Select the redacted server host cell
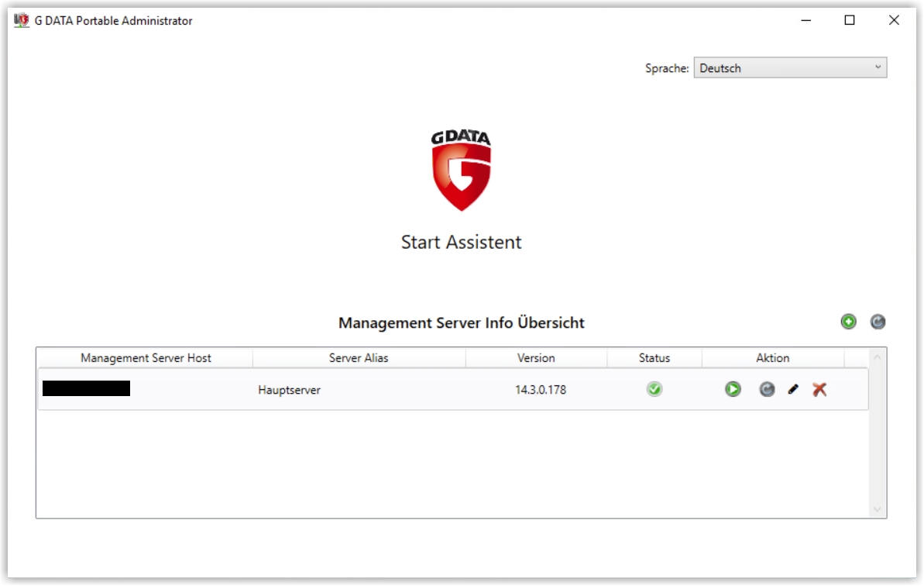The width and height of the screenshot is (924, 586). 87,388
